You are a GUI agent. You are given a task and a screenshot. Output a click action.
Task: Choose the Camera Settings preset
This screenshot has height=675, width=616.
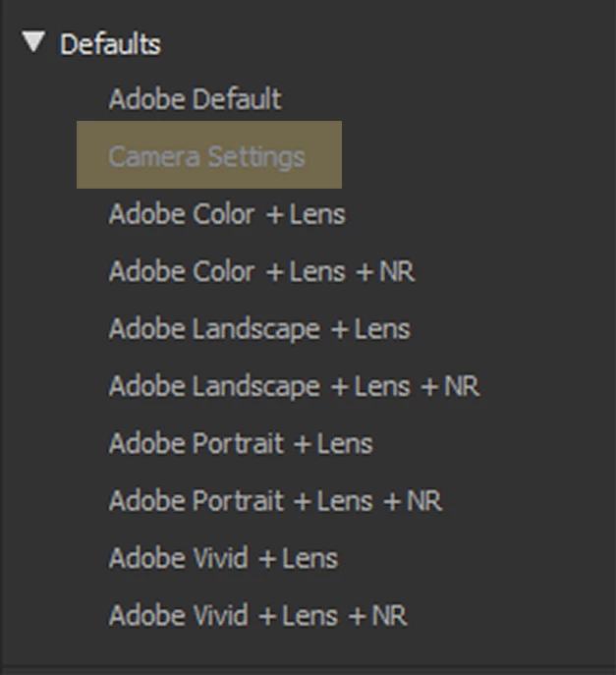[206, 156]
